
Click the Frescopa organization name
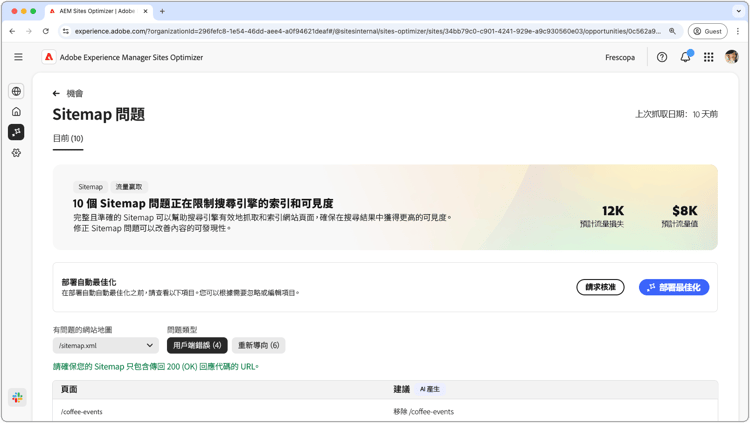620,57
